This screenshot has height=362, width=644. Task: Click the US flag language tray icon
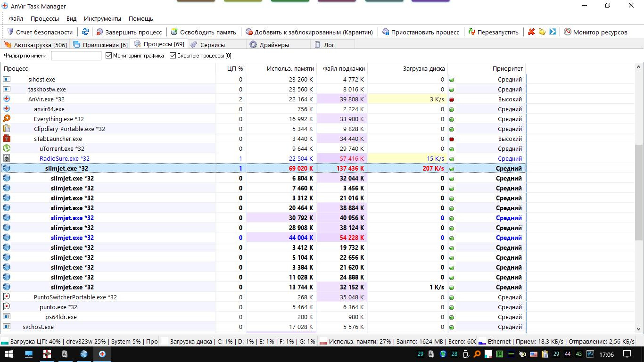[534, 354]
